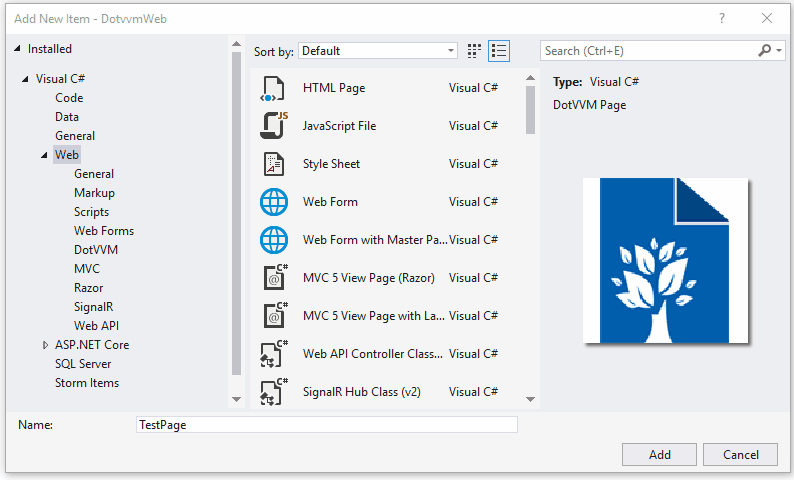This screenshot has height=480, width=794.
Task: Select the DotVVM category
Action: point(96,250)
